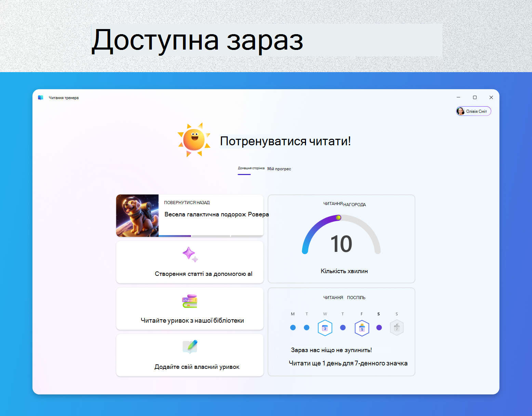Click Читати ще 1 день badge message
Viewport: 532px width, 416px height.
click(x=348, y=363)
